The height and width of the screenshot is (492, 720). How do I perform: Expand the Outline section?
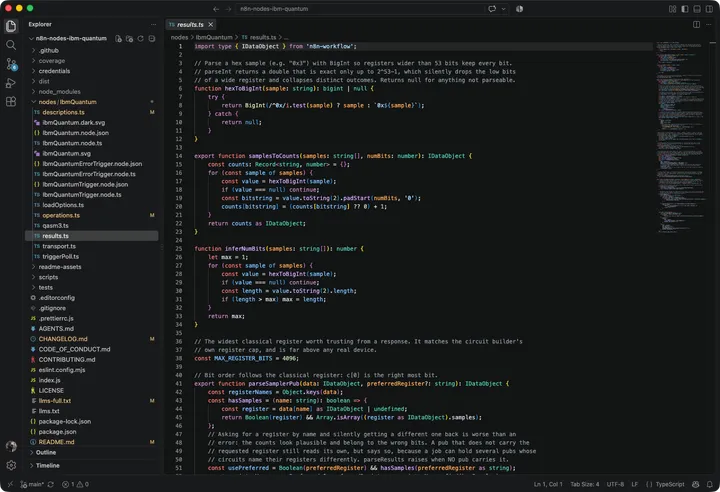(92, 452)
